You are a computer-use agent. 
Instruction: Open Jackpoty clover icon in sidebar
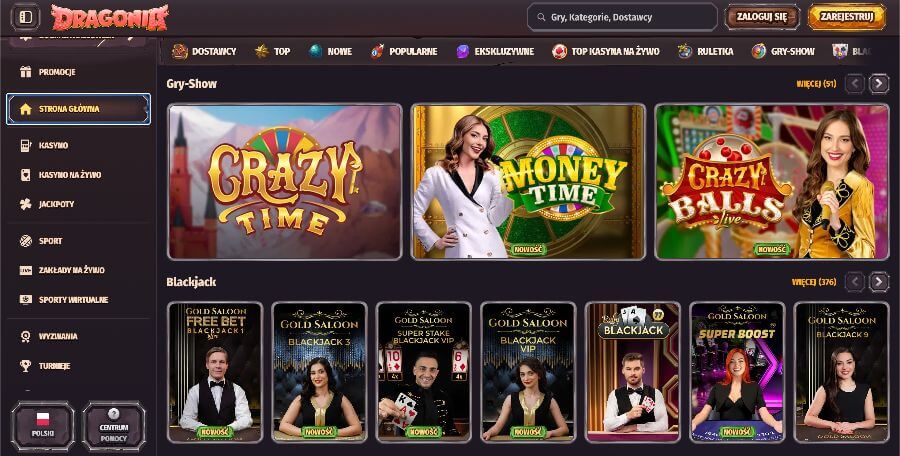coord(25,204)
